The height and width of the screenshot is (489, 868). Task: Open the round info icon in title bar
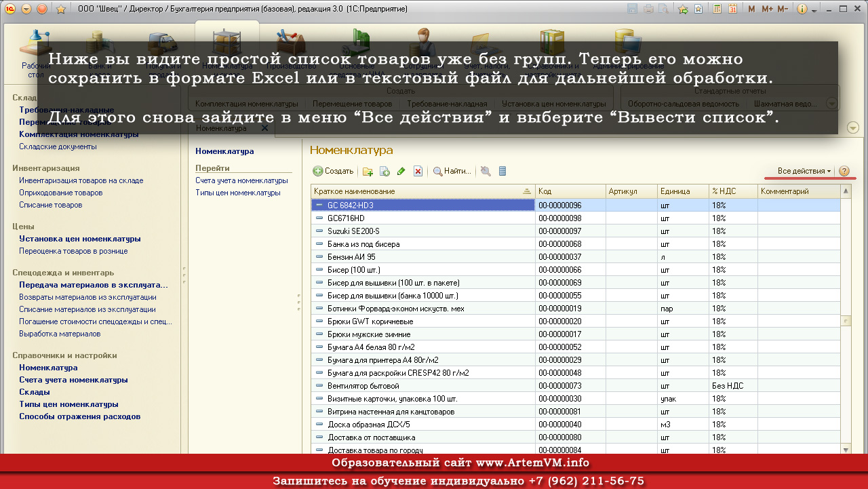[x=802, y=9]
